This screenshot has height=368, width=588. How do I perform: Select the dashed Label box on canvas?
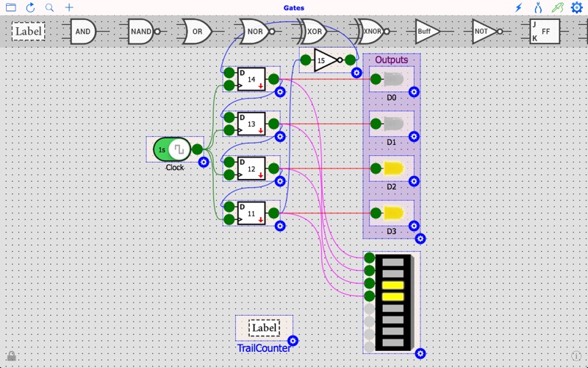point(264,328)
